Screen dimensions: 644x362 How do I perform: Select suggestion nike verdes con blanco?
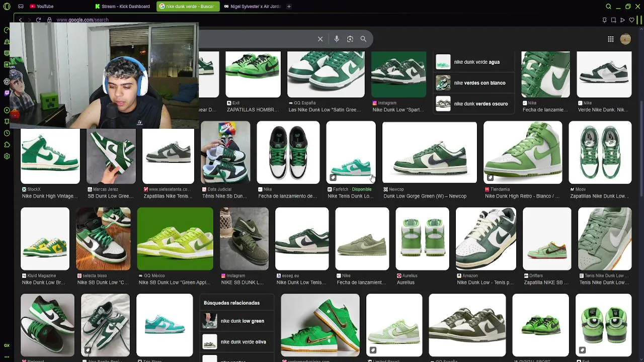pos(474,83)
